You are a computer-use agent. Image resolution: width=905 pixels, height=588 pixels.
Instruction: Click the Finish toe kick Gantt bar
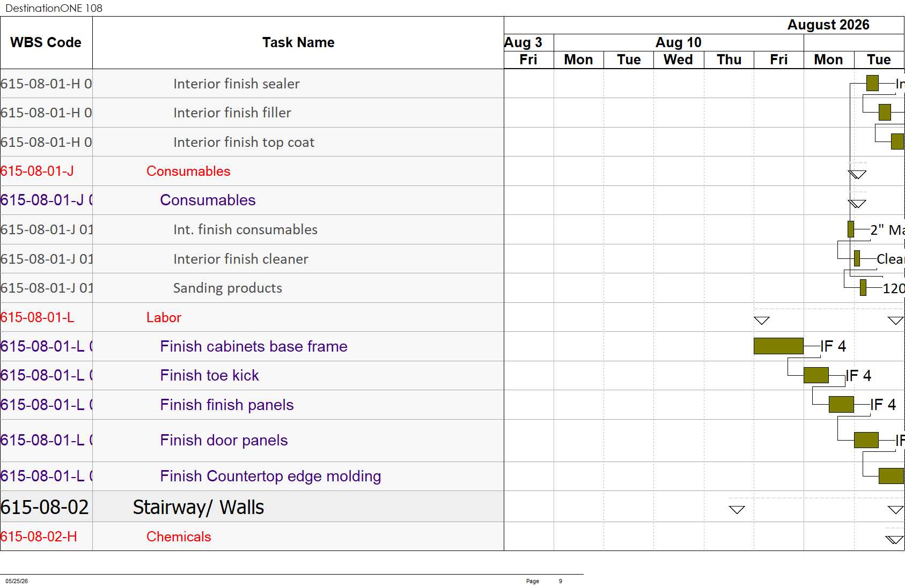[816, 375]
